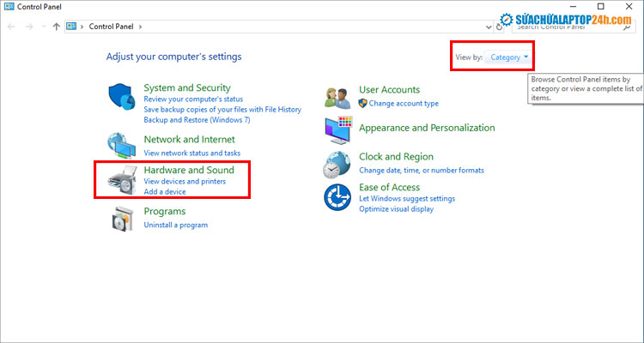The height and width of the screenshot is (343, 644).
Task: Select Change date, time, or number formats
Action: point(421,171)
